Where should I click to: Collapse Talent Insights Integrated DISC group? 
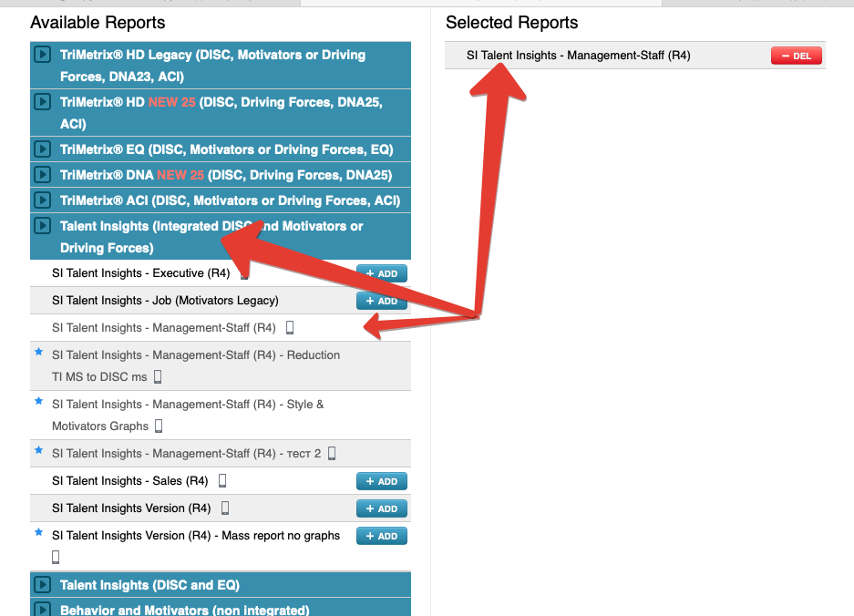tap(43, 225)
